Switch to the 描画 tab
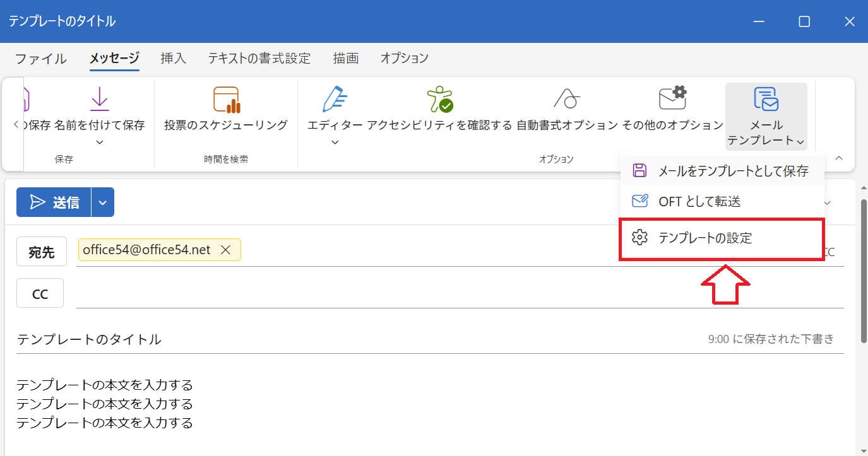Viewport: 868px width, 456px height. [346, 58]
